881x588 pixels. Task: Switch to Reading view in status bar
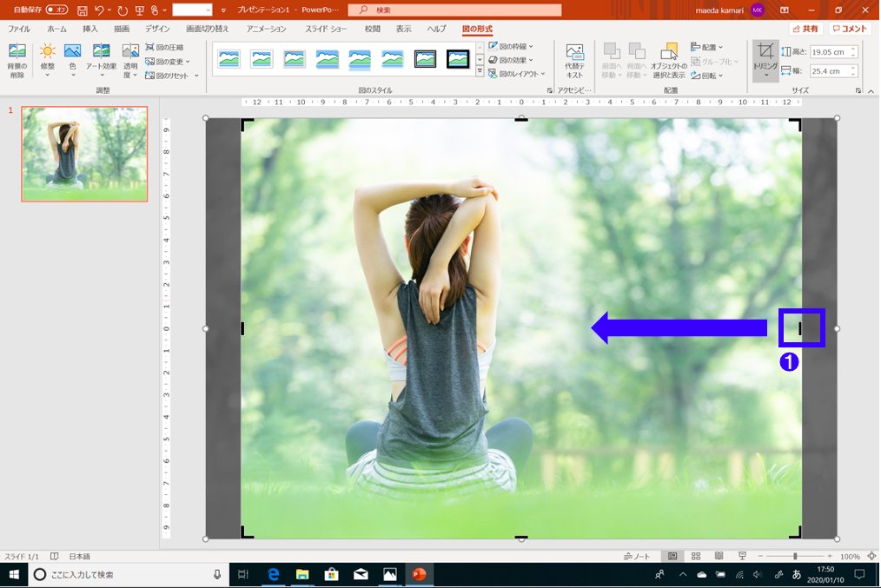[x=719, y=556]
